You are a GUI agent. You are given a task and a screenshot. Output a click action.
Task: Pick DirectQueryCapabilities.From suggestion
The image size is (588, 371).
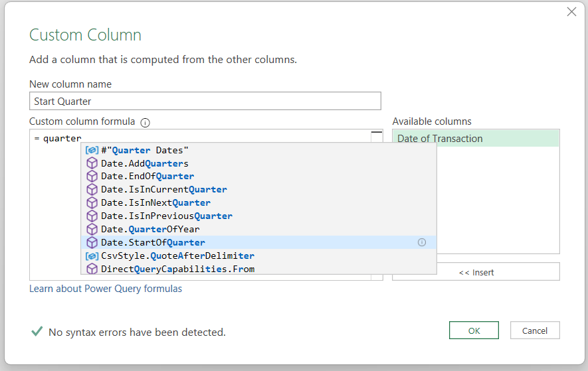tap(258, 269)
